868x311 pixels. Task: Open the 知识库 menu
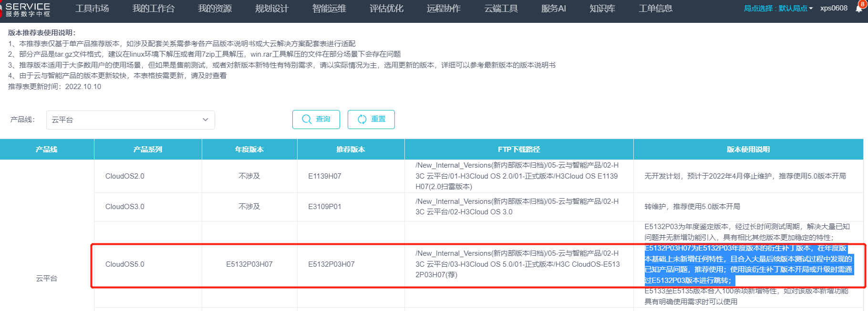(602, 9)
